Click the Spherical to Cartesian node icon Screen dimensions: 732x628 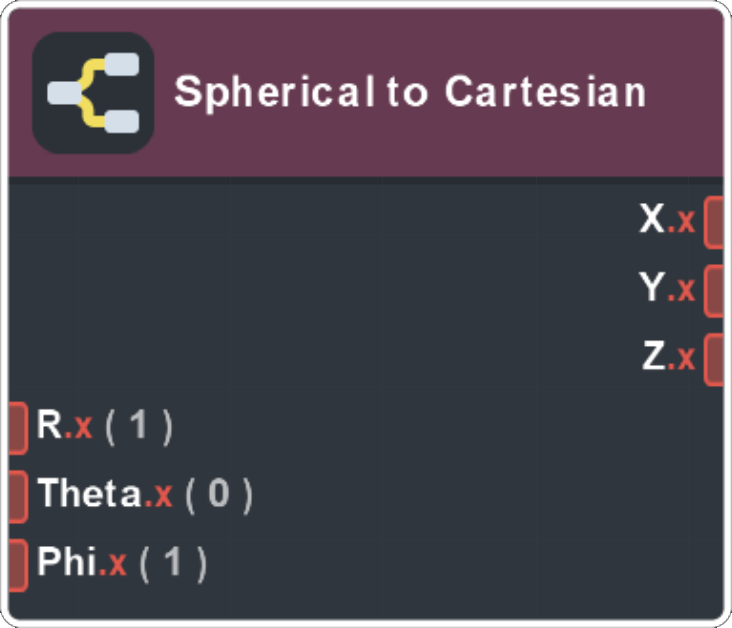[x=93, y=92]
